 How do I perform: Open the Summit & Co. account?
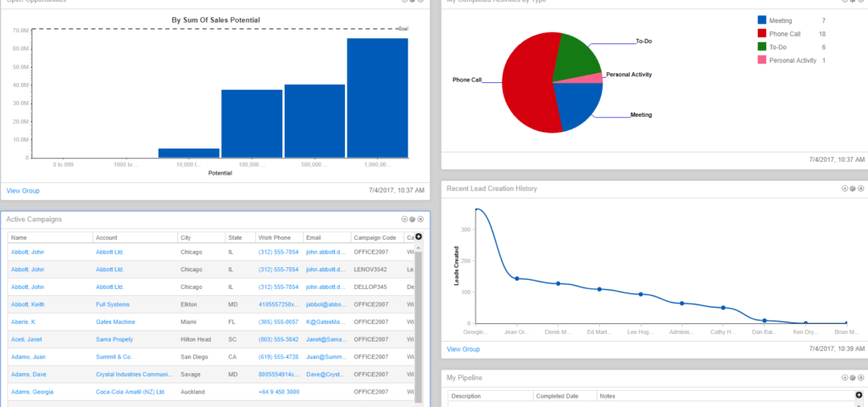[114, 357]
